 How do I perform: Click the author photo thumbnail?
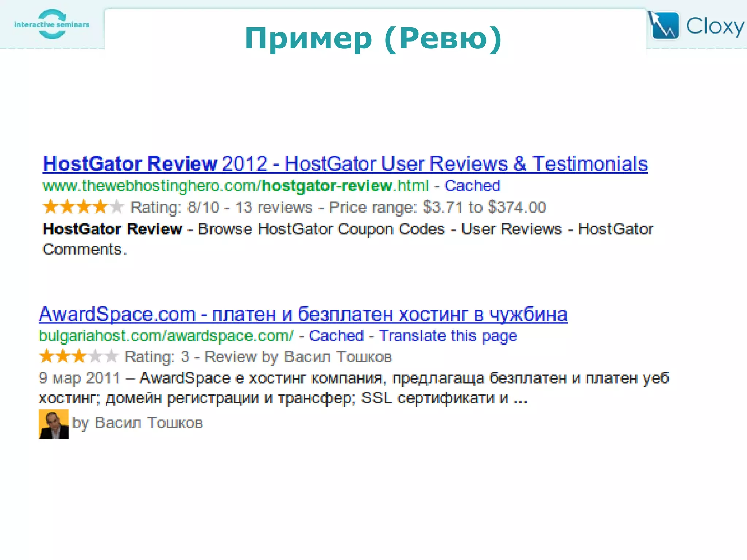point(54,424)
